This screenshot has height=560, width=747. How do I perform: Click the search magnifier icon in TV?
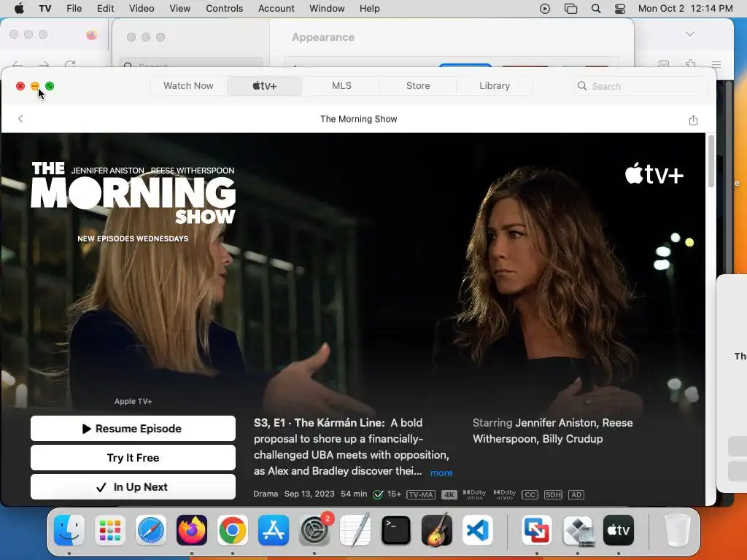pos(581,86)
